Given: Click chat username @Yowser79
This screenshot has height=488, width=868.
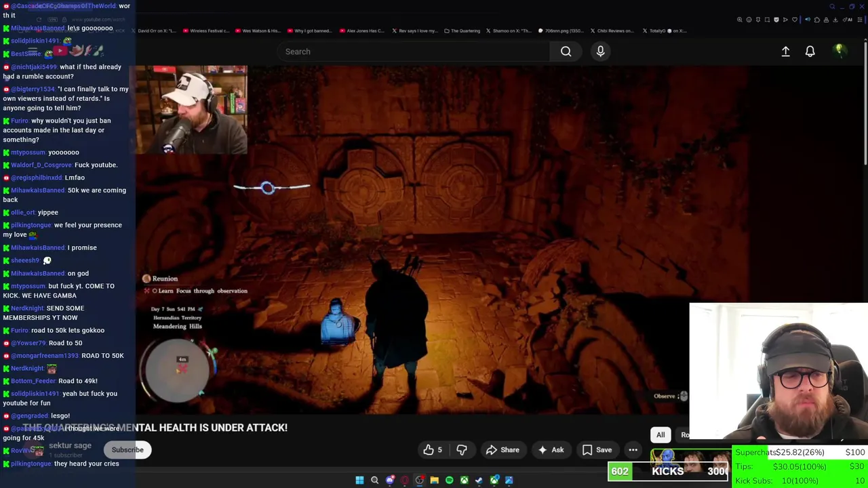Looking at the screenshot, I should (x=28, y=343).
